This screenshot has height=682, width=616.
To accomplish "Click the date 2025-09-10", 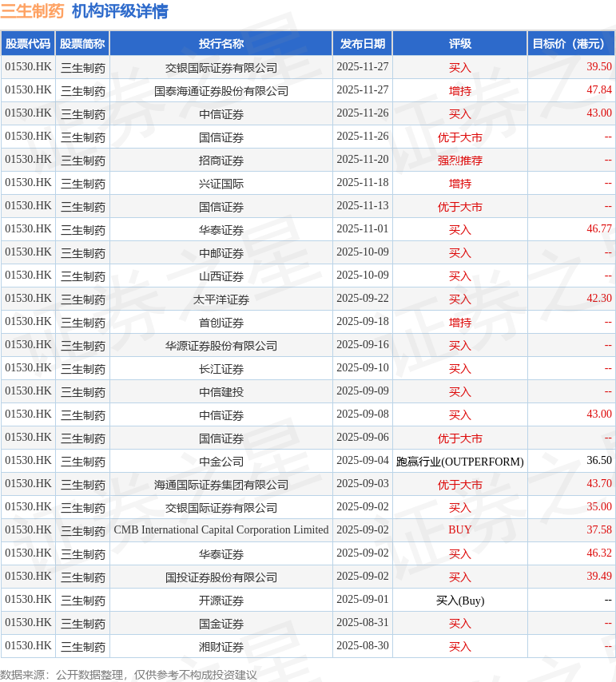I will 363,367.
